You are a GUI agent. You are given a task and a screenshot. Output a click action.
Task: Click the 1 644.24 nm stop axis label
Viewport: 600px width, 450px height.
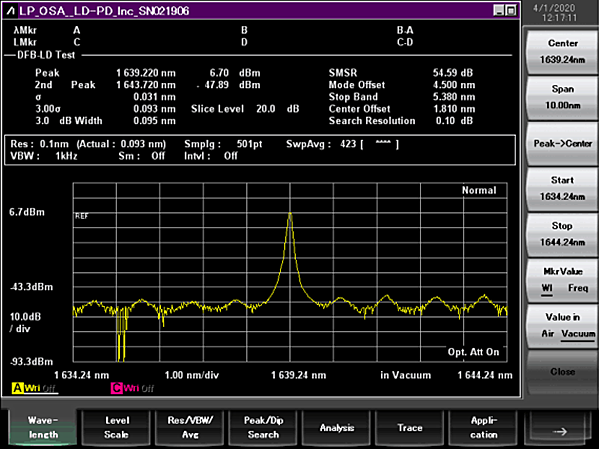click(x=485, y=375)
